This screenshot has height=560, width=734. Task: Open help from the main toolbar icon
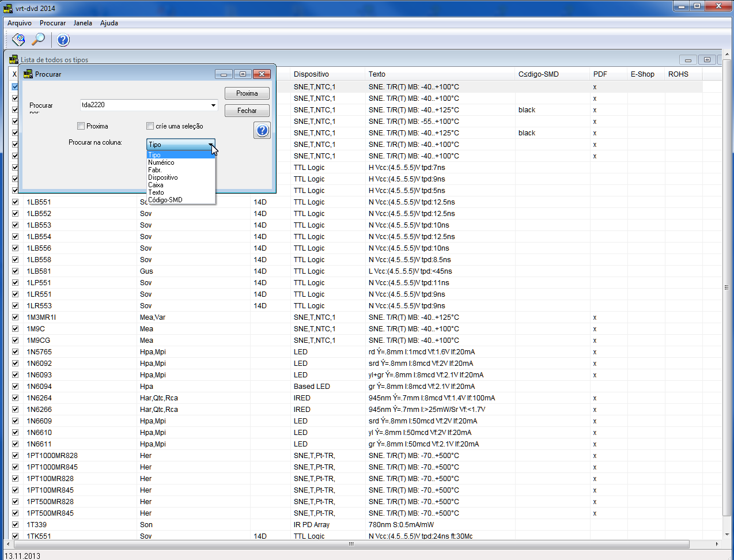click(x=63, y=40)
